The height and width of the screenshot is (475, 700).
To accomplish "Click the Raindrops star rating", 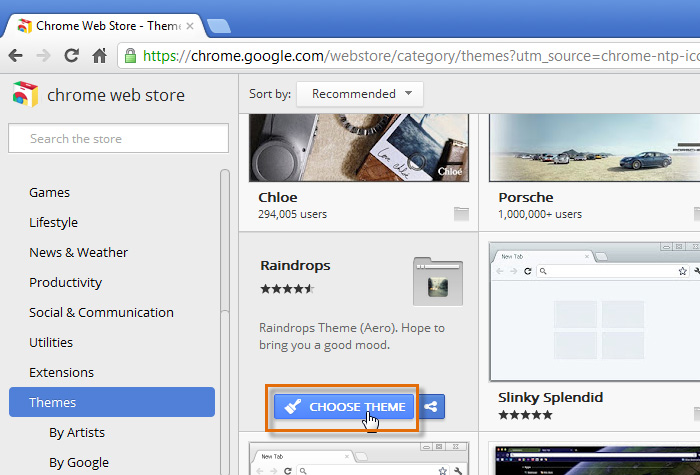I will pyautogui.click(x=287, y=289).
